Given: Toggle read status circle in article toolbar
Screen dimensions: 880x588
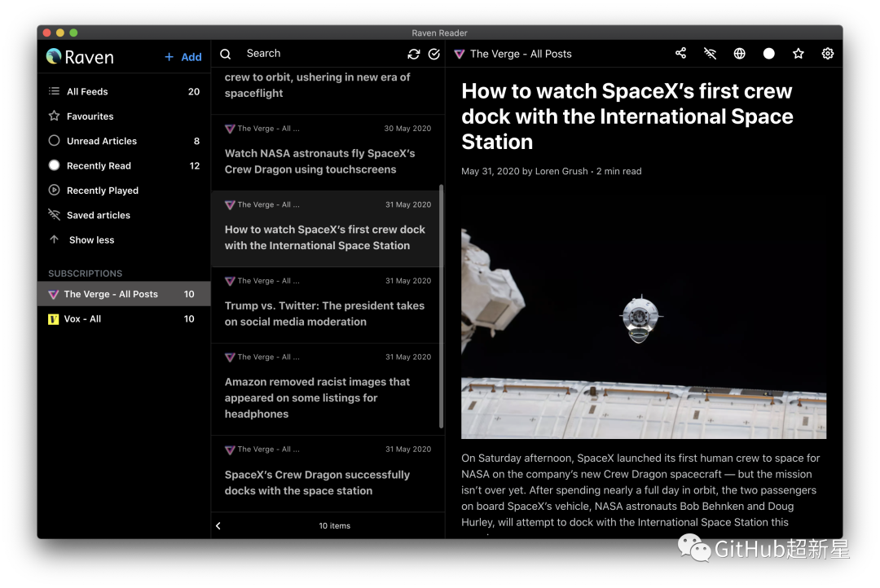Looking at the screenshot, I should [x=769, y=53].
